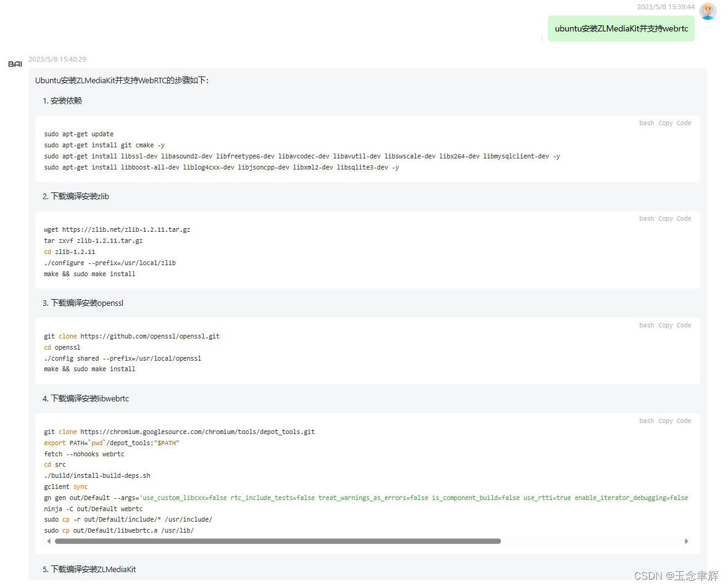Click the bash label in the dependencies block

(647, 123)
